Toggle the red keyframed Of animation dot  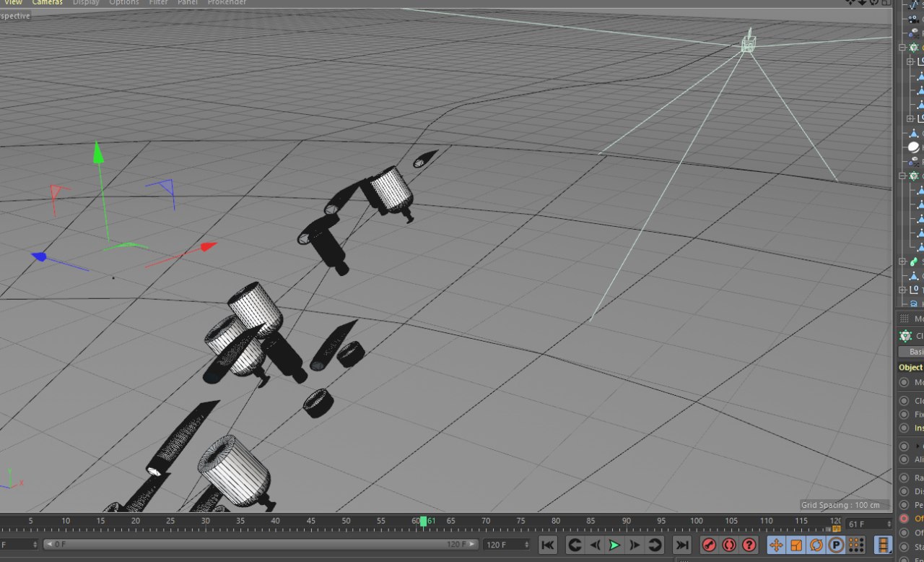(x=904, y=519)
